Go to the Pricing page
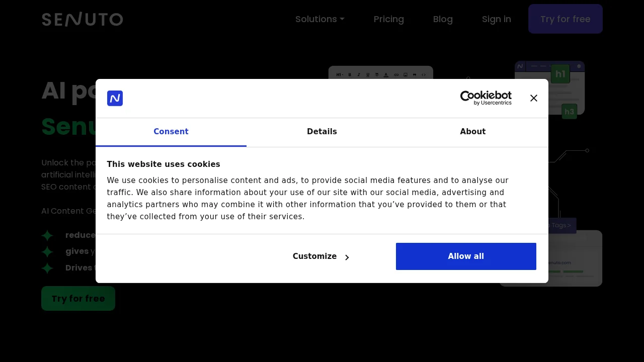644x362 pixels. coord(388,19)
